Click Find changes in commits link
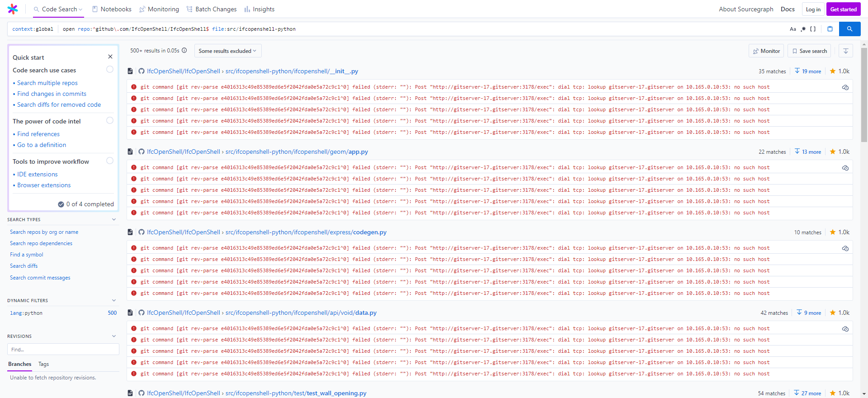 click(x=52, y=94)
